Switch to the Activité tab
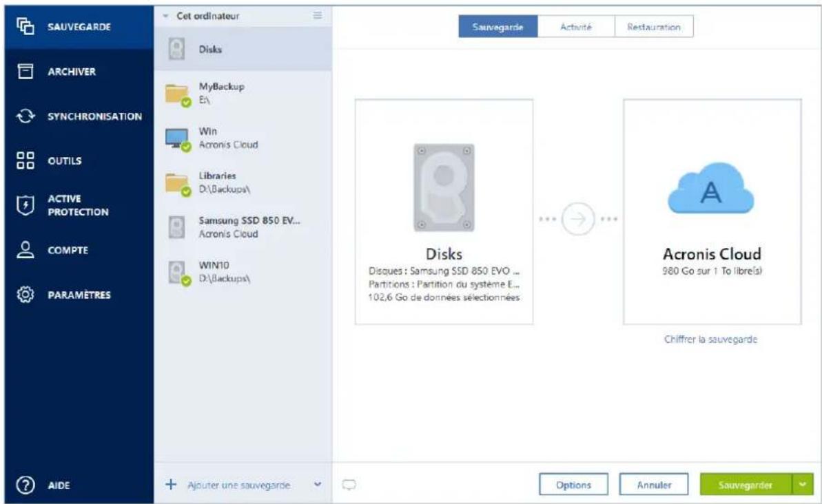Viewport: 822px width, 504px height. (x=575, y=27)
